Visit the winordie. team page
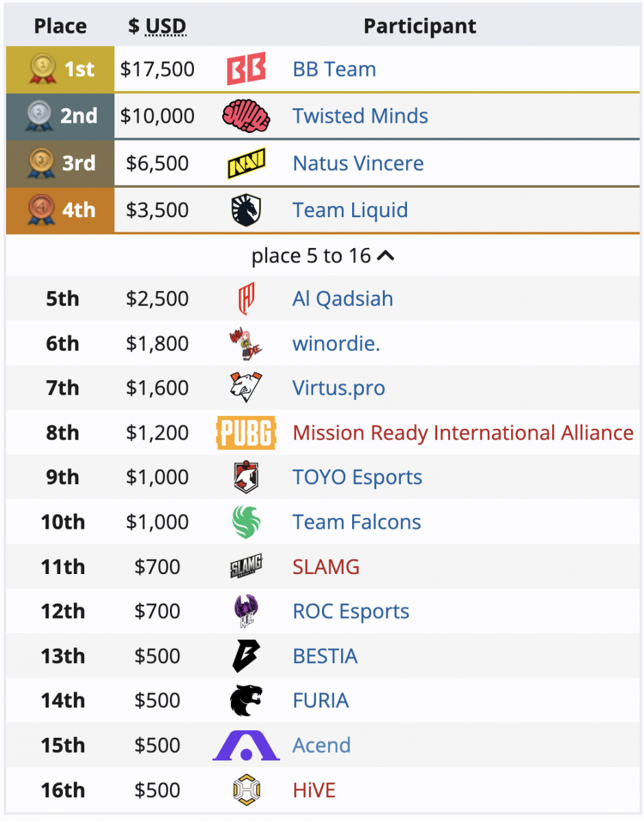This screenshot has height=822, width=644. [336, 343]
